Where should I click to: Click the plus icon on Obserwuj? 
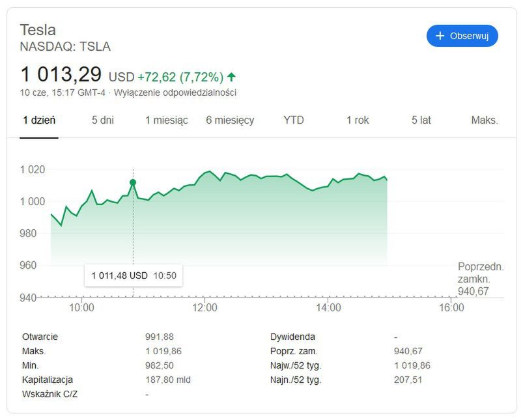(440, 36)
